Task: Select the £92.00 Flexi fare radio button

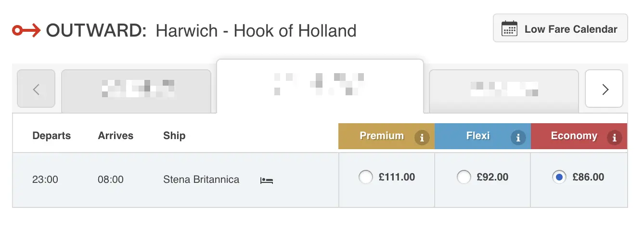Action: tap(464, 177)
